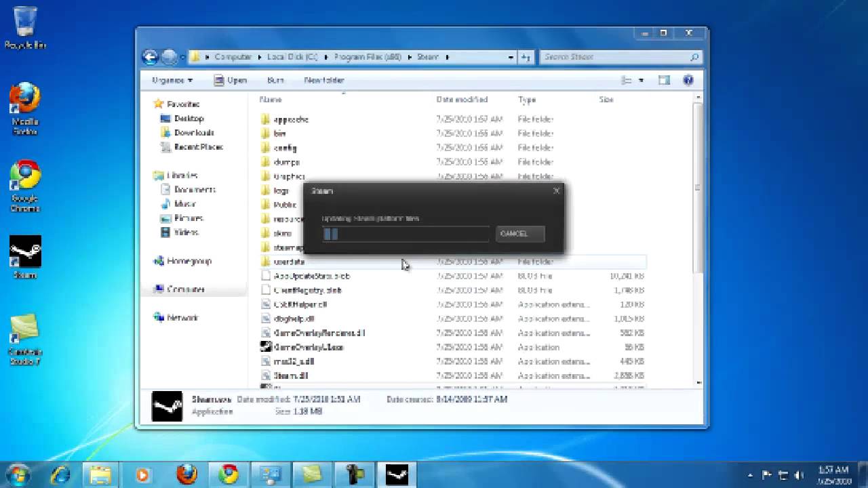Select Google Chrome desktop shortcut
This screenshot has height=488, width=868.
coord(25,186)
